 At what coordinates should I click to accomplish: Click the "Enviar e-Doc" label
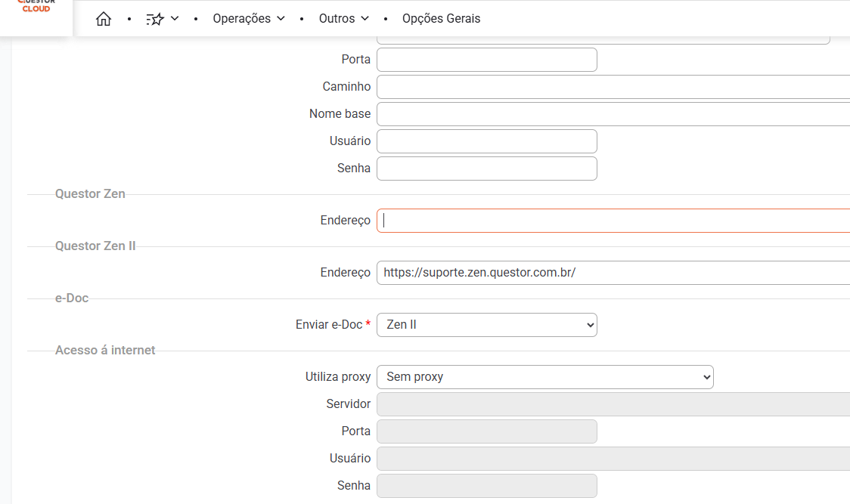pyautogui.click(x=329, y=325)
